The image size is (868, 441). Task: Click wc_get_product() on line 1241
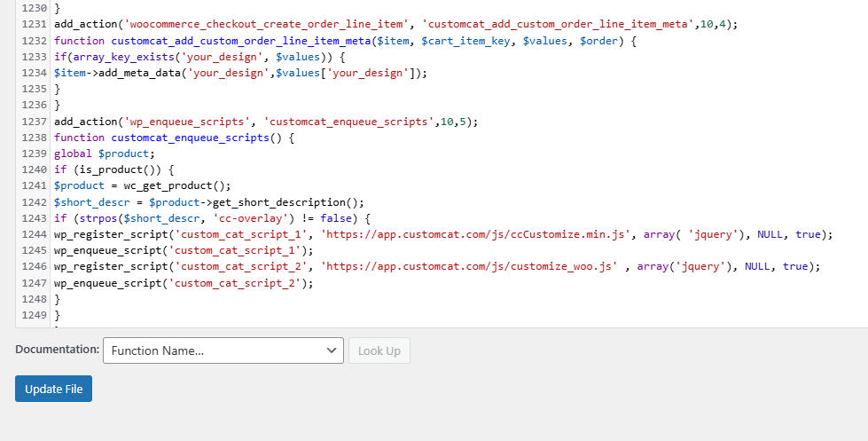(175, 185)
